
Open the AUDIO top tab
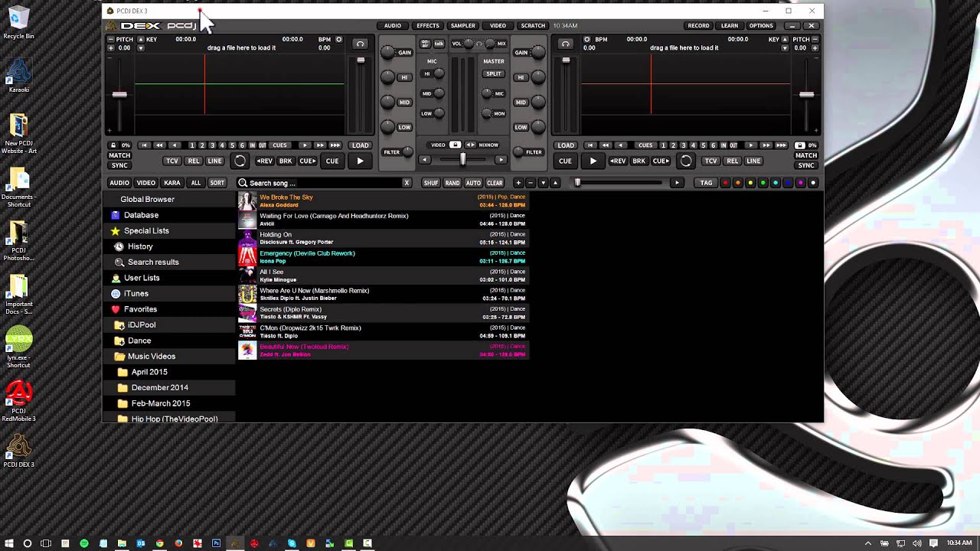[393, 25]
